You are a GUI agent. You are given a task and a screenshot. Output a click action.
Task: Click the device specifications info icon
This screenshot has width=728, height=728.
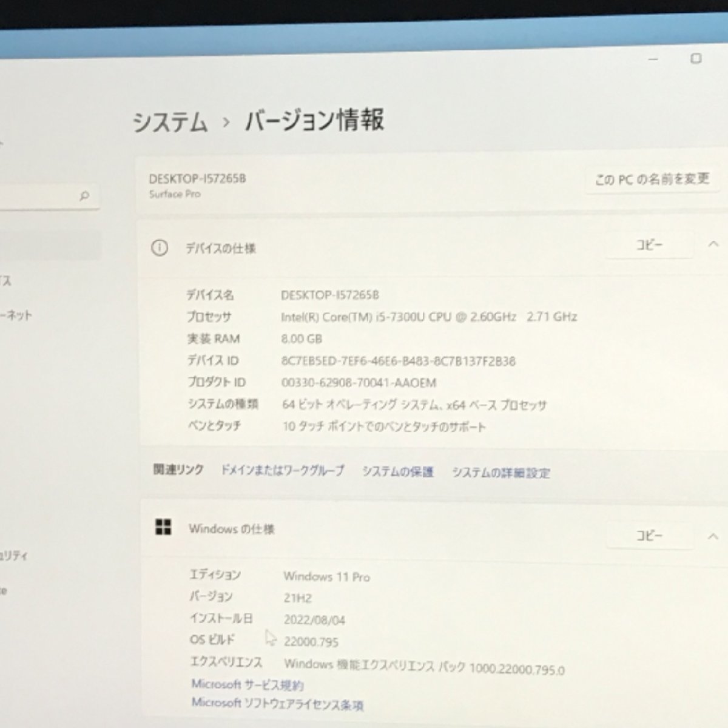160,248
